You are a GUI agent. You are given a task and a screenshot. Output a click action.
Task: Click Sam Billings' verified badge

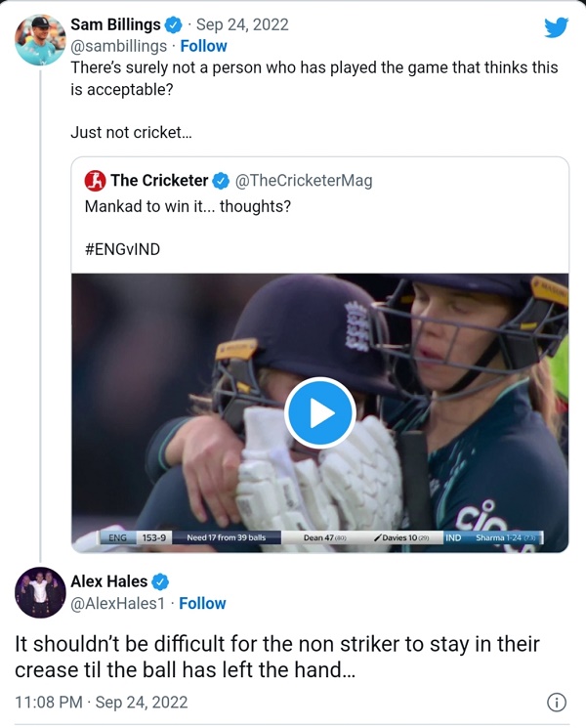174,25
